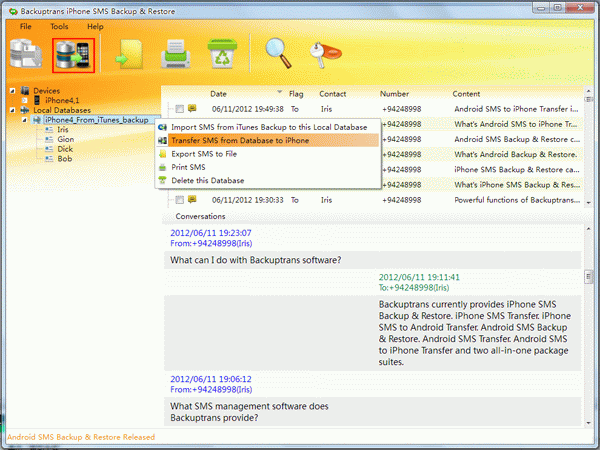Click the message bubble icon in 19:49:38 row
The width and height of the screenshot is (600, 450).
192,109
